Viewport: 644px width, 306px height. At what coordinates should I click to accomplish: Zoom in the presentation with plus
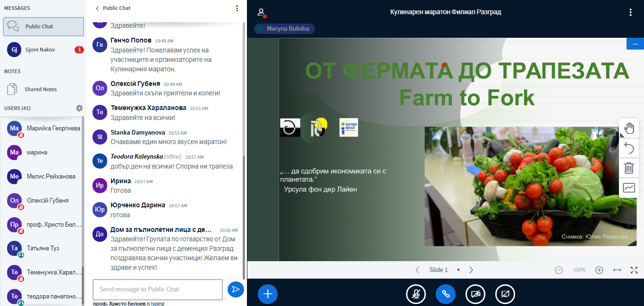point(599,270)
